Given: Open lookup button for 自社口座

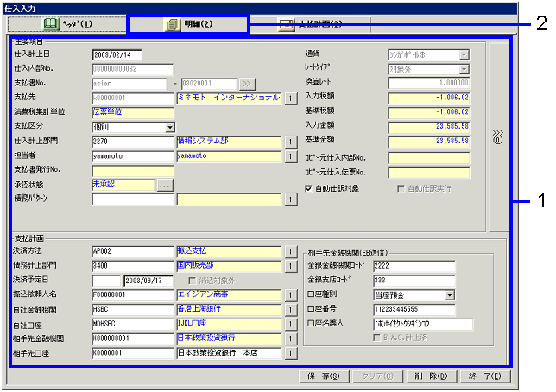Looking at the screenshot, I should pyautogui.click(x=291, y=324).
